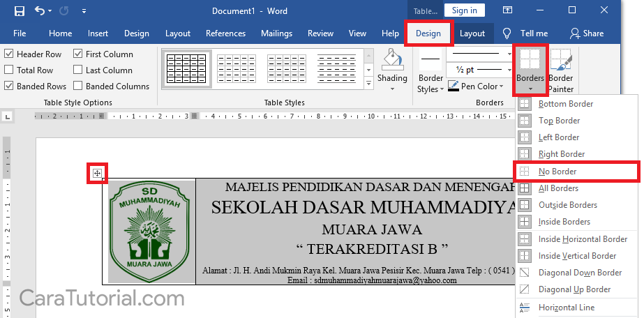Open the View tab
The image size is (644, 318).
[x=357, y=33]
